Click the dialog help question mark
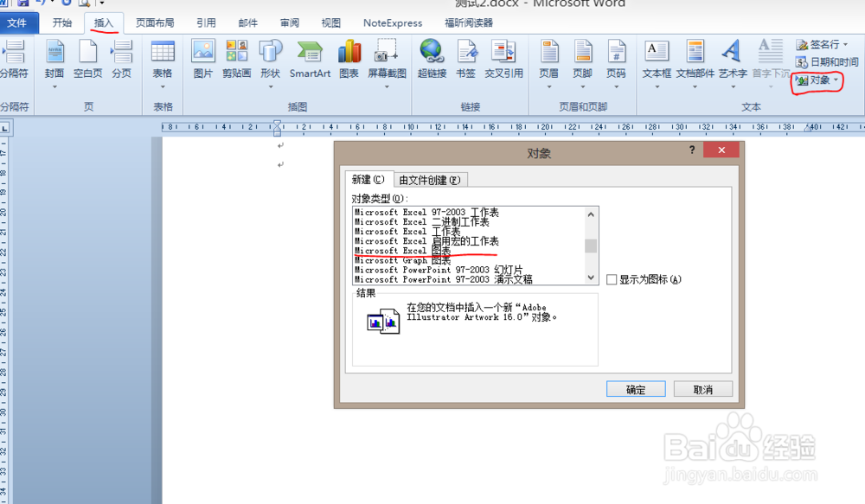This screenshot has height=504, width=865. tap(692, 150)
